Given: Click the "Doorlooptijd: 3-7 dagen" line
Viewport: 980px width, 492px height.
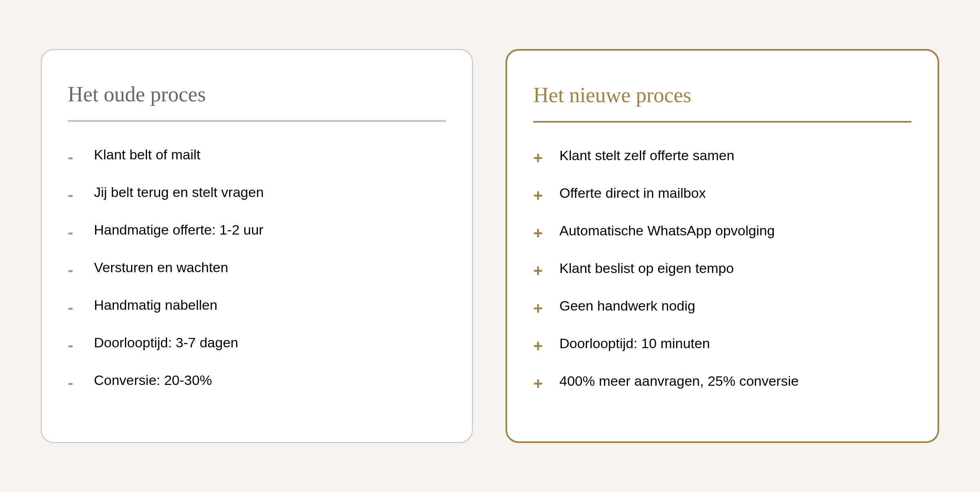Looking at the screenshot, I should 166,343.
